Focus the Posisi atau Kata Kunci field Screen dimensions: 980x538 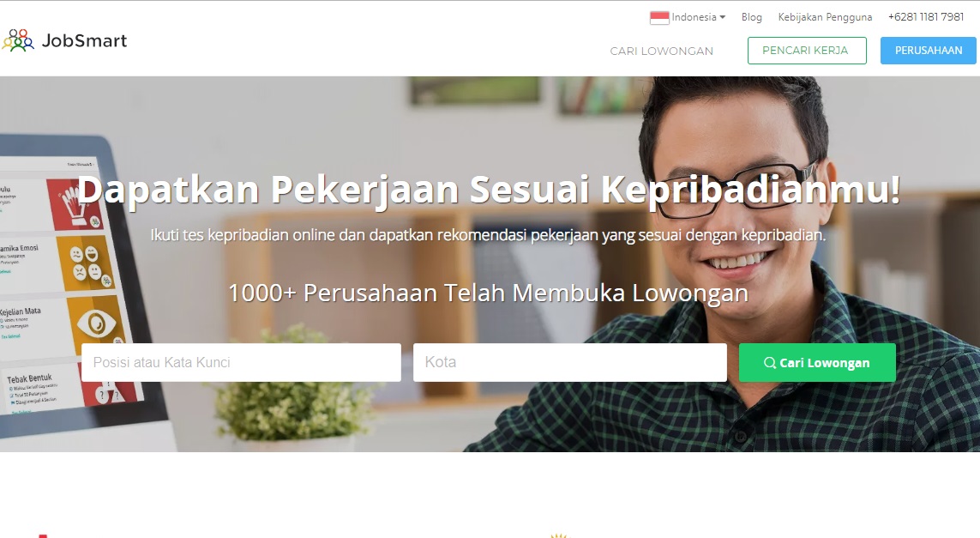241,362
